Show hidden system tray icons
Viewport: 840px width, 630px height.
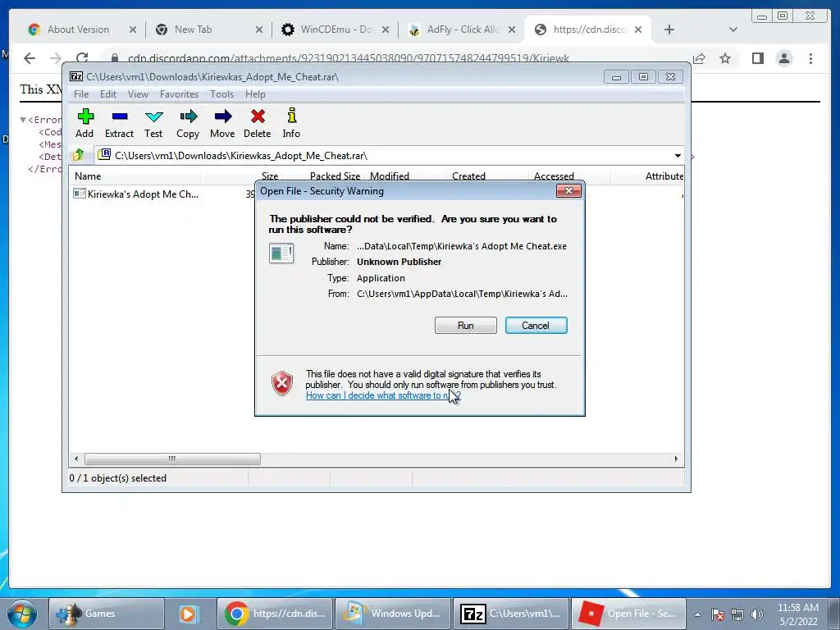tap(697, 614)
